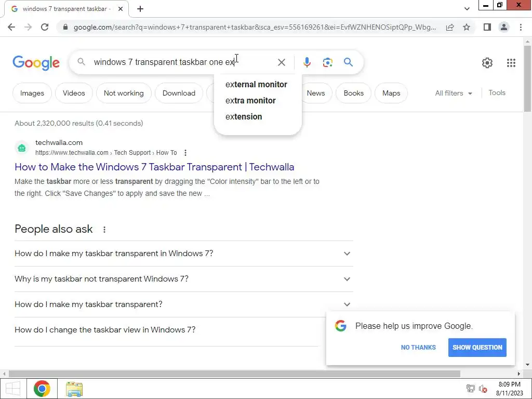The image size is (532, 399).
Task: Filter by 'Not working' chip
Action: (x=124, y=93)
